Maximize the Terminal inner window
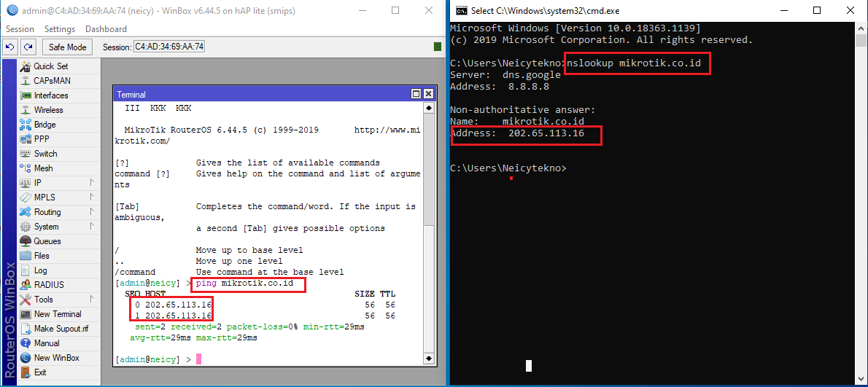The image size is (868, 387). pos(416,95)
